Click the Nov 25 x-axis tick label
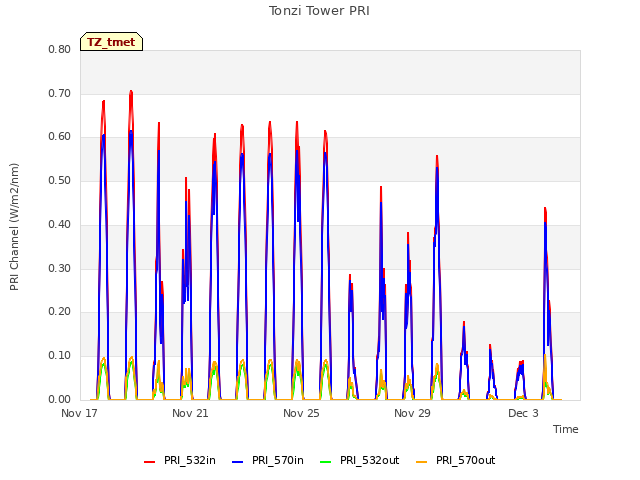Screen dimensions: 640x480 click(301, 413)
